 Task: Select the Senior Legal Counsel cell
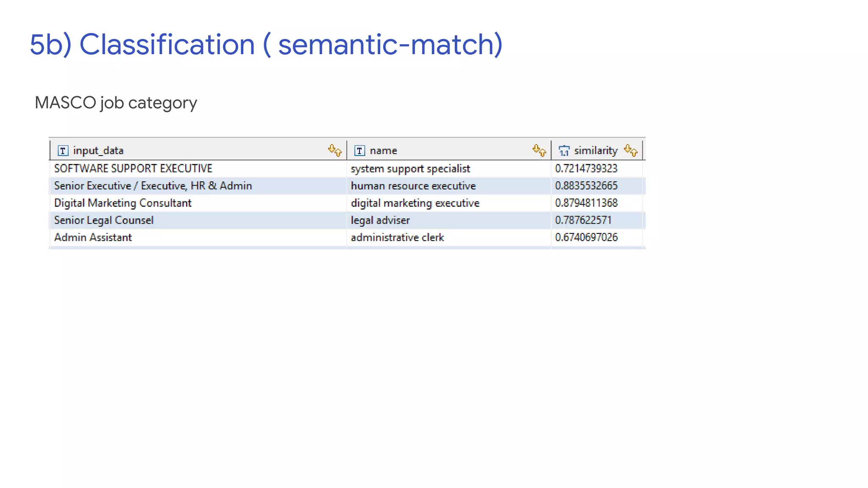[x=198, y=220]
